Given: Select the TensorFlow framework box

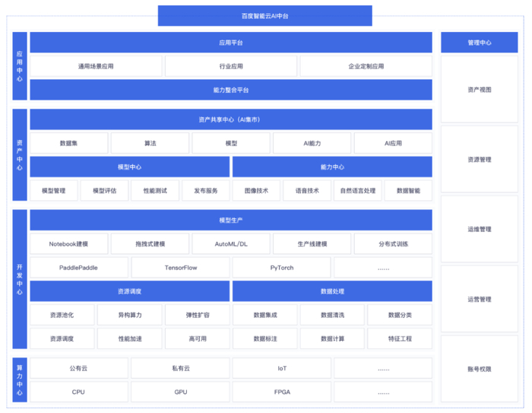Looking at the screenshot, I should click(x=181, y=268).
